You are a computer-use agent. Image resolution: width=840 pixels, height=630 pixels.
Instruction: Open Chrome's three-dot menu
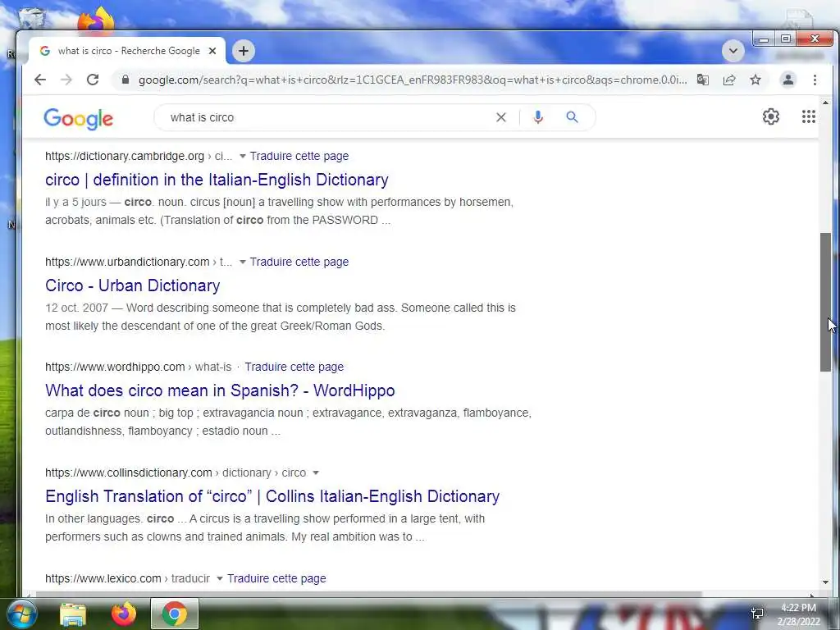point(815,80)
